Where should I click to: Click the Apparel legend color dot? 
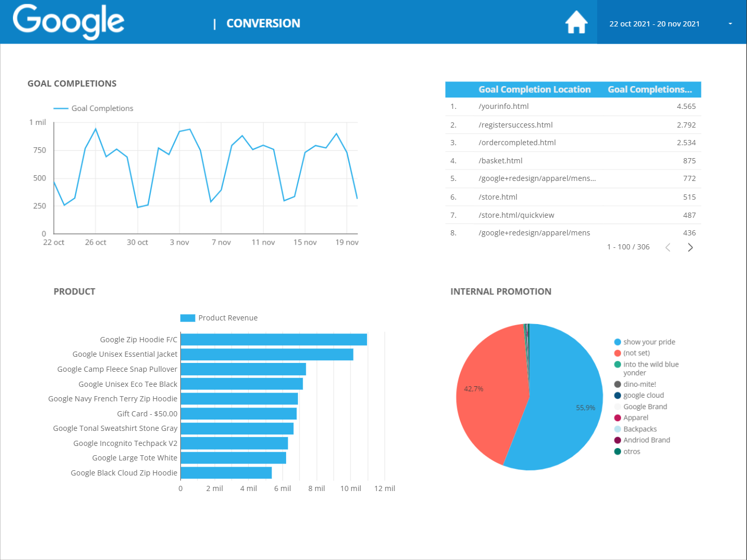pyautogui.click(x=617, y=418)
